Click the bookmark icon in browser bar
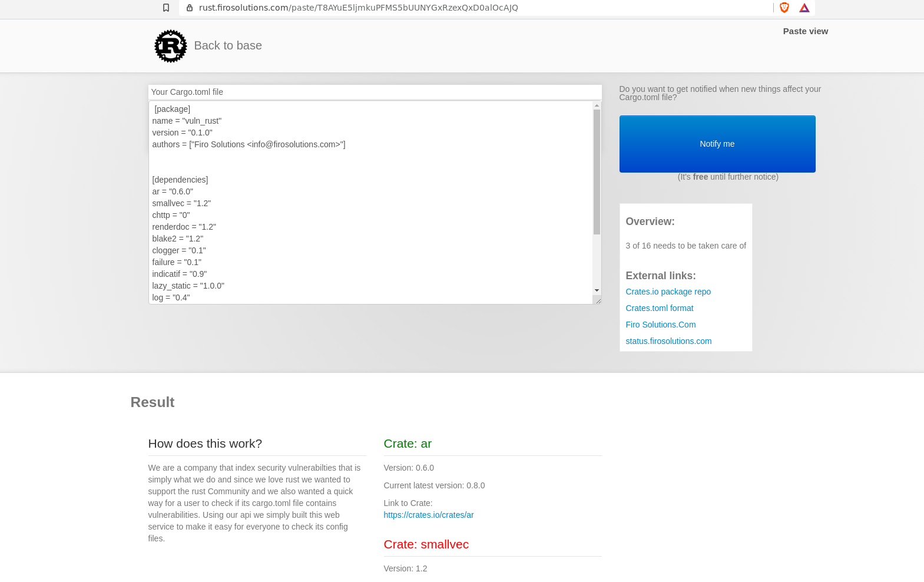The height and width of the screenshot is (582, 924). 166,8
